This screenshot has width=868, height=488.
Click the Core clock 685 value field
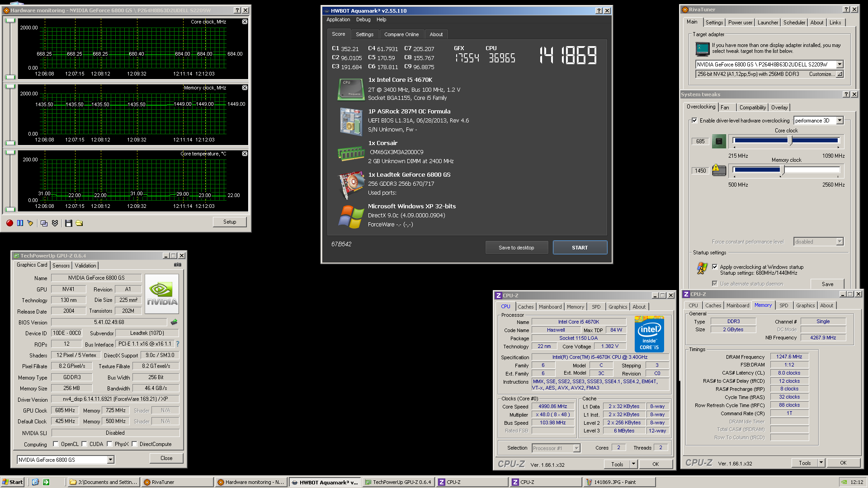coord(700,141)
